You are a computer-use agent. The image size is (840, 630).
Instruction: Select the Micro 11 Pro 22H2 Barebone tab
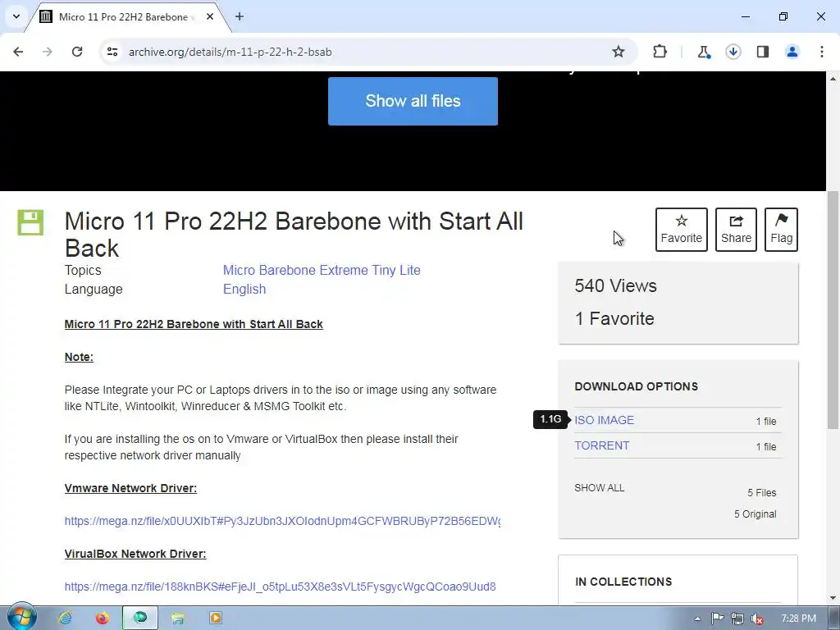click(123, 16)
